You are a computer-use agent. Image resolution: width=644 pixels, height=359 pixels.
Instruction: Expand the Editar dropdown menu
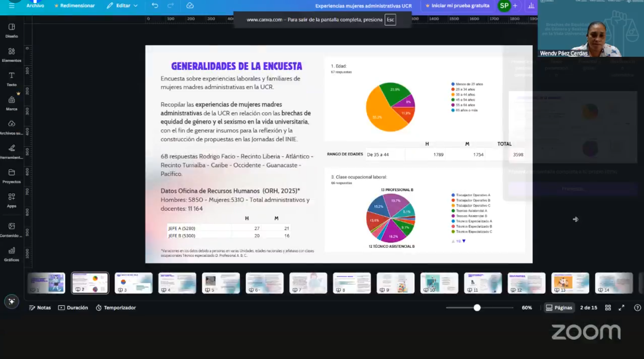point(123,6)
